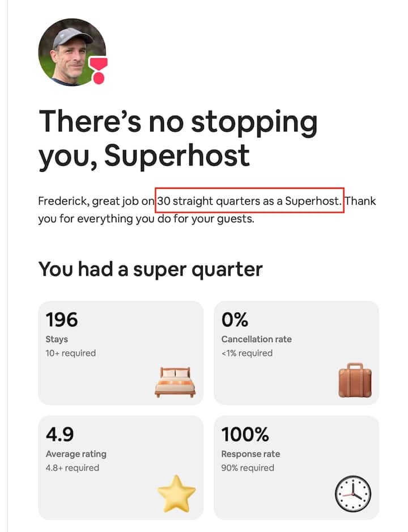Select the "Cancellation rate" label
Screen dimensions: 408x532
(x=257, y=339)
